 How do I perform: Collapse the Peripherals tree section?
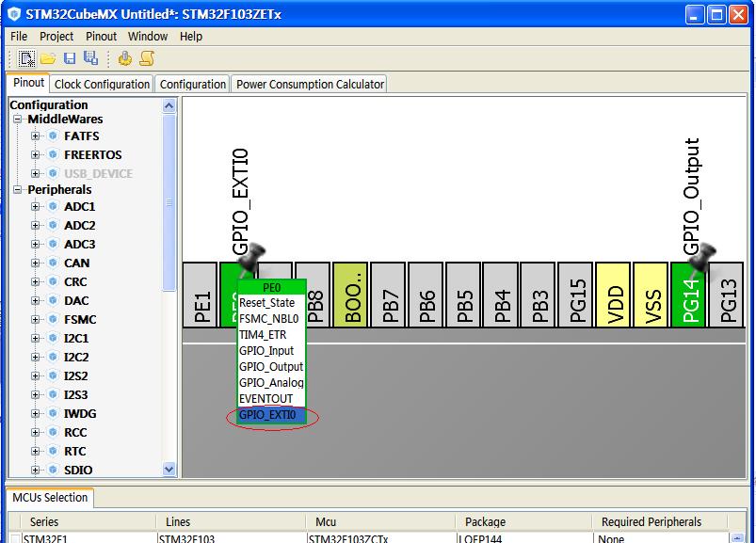click(x=18, y=190)
